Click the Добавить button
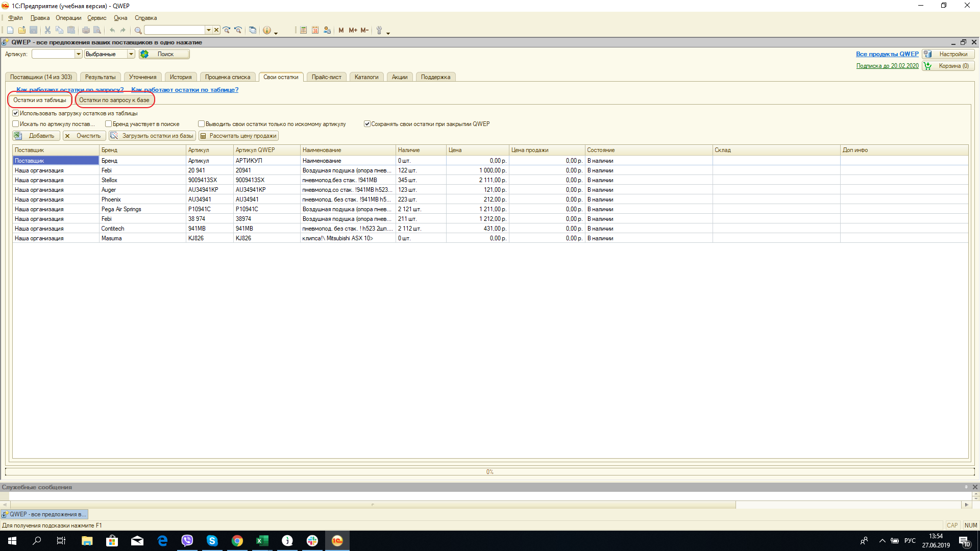This screenshot has width=980, height=551. point(36,136)
